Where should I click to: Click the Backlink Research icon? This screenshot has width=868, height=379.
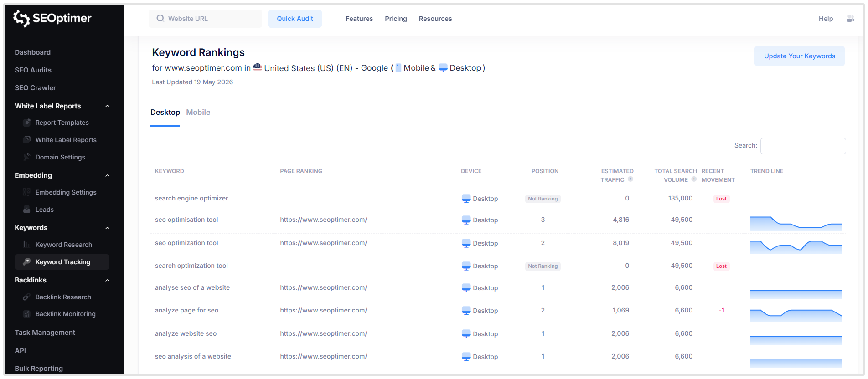[x=27, y=297]
